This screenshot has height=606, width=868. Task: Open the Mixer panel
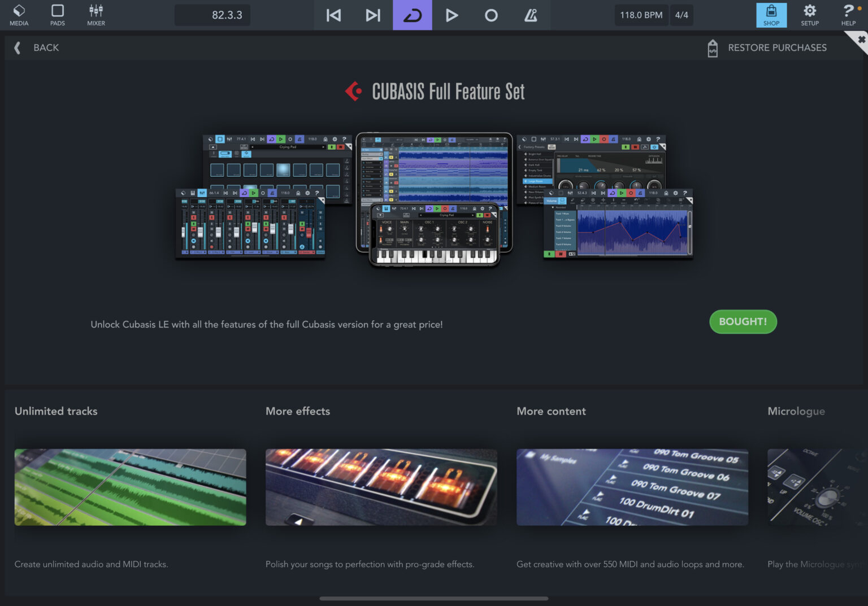pos(96,15)
